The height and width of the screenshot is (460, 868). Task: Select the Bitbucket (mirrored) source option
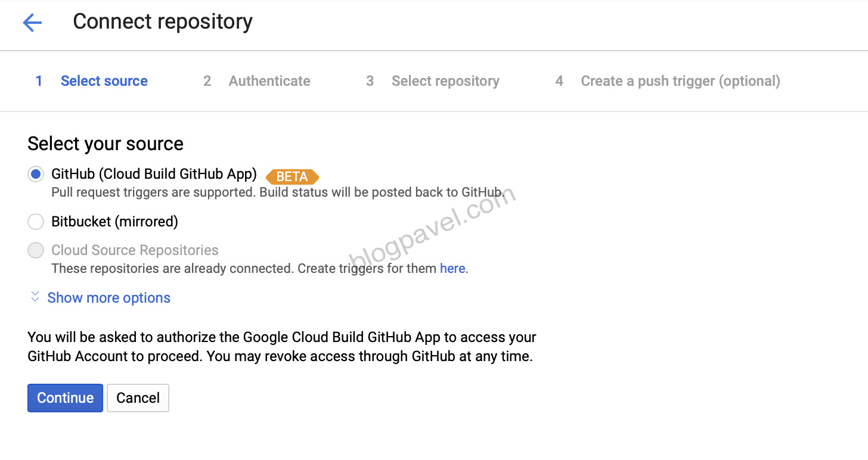(x=35, y=221)
